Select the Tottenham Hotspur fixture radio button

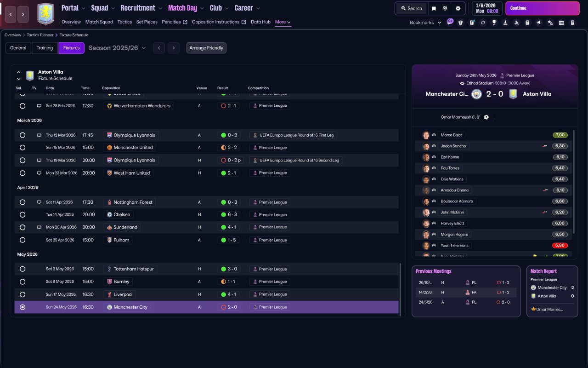(23, 269)
